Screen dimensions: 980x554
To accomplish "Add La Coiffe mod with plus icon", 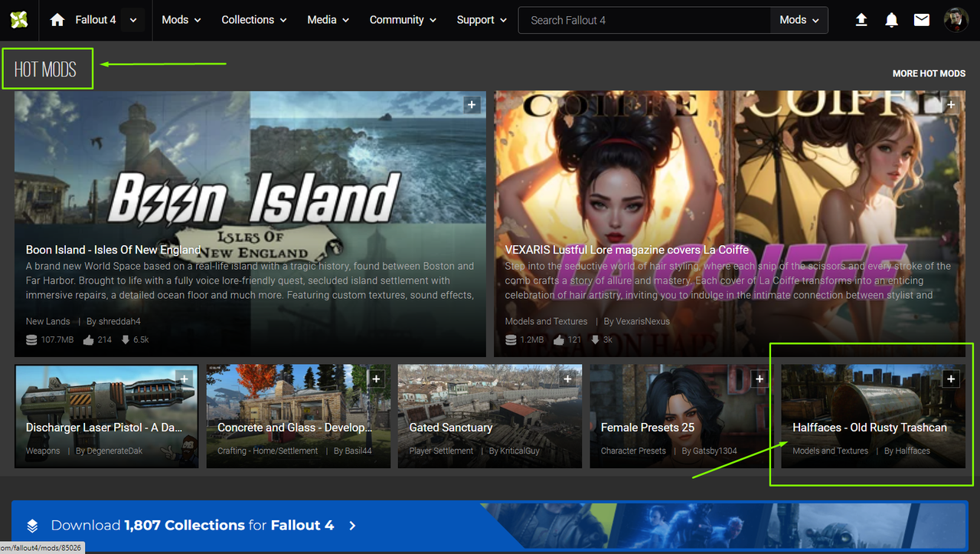I will coord(951,105).
